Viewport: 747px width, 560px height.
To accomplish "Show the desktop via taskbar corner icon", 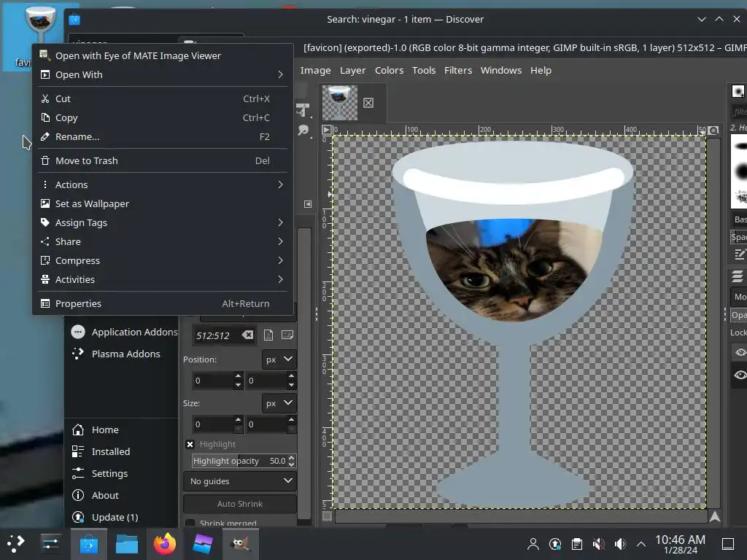I will [x=728, y=544].
